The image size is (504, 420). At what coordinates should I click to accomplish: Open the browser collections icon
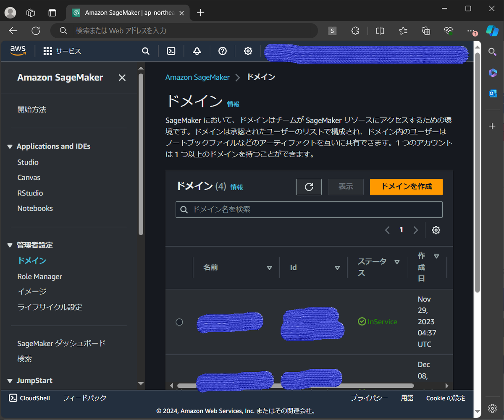426,31
